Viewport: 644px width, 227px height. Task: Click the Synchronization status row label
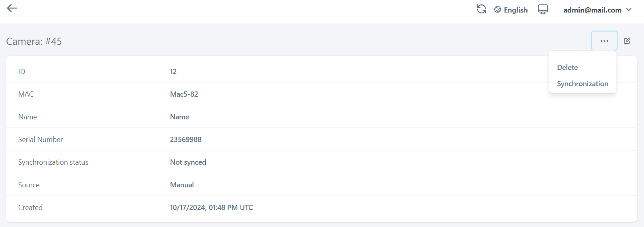click(x=53, y=162)
